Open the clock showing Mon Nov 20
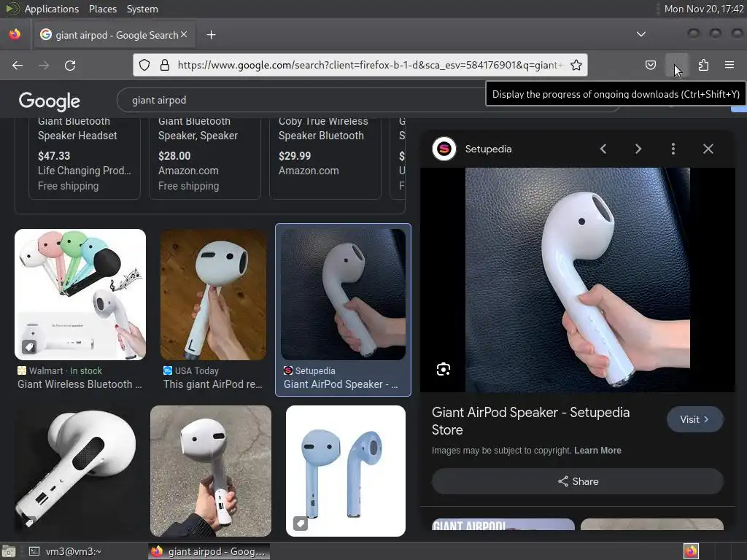This screenshot has height=560, width=747. coord(704,9)
